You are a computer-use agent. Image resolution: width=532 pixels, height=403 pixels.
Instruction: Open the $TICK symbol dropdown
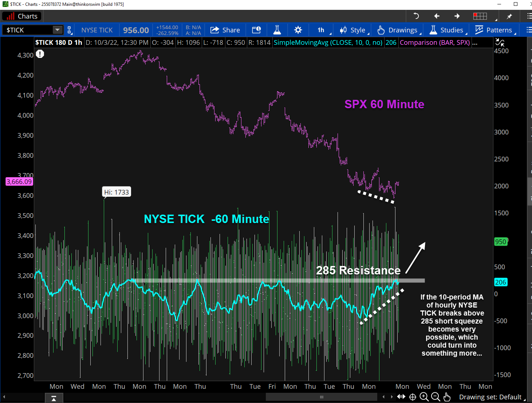(x=57, y=30)
